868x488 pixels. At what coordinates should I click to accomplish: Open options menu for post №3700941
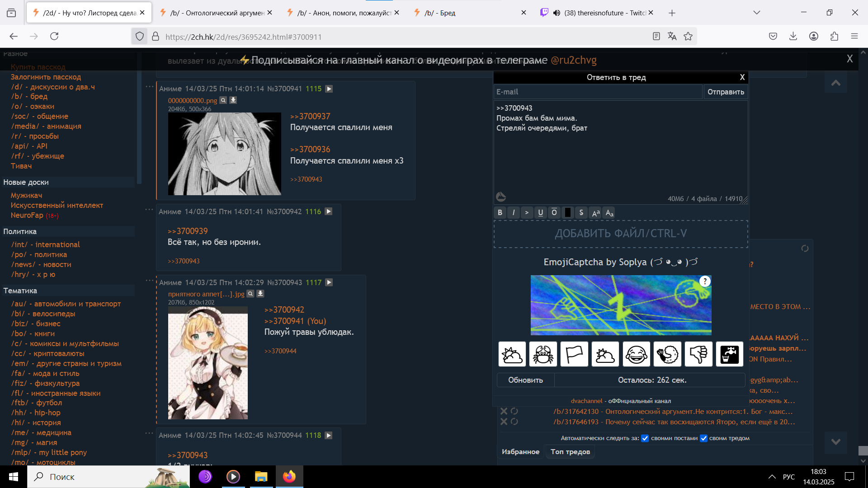[150, 86]
